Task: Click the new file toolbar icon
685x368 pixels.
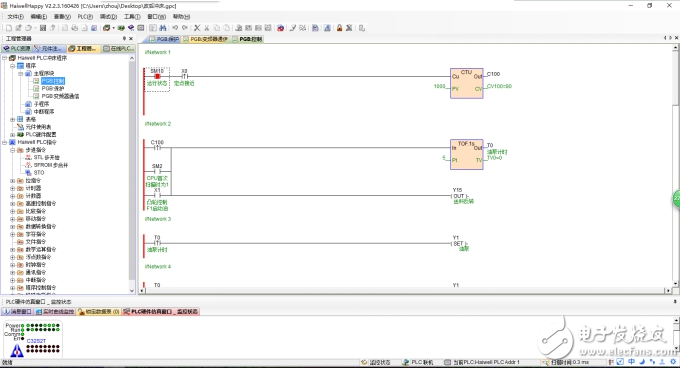Action: pyautogui.click(x=9, y=28)
